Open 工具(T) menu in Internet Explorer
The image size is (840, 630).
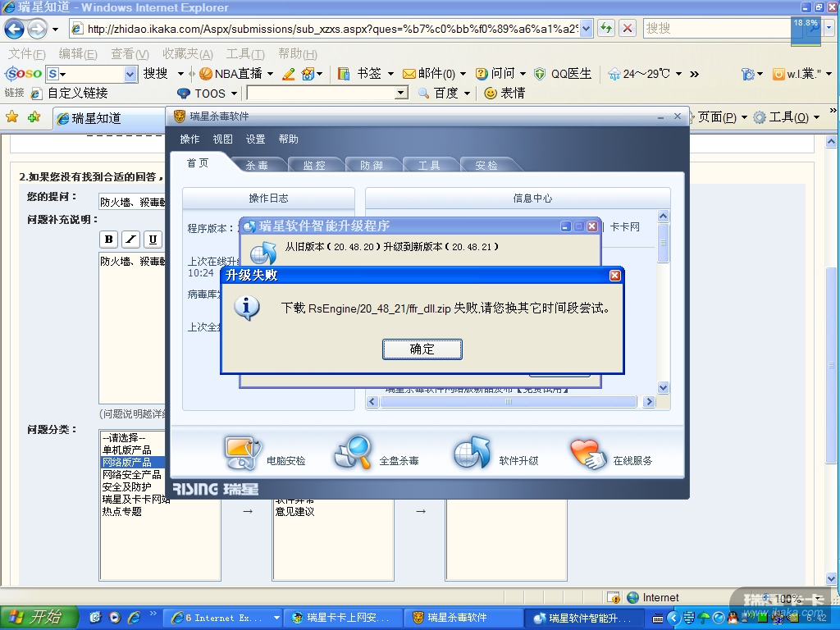click(x=245, y=53)
